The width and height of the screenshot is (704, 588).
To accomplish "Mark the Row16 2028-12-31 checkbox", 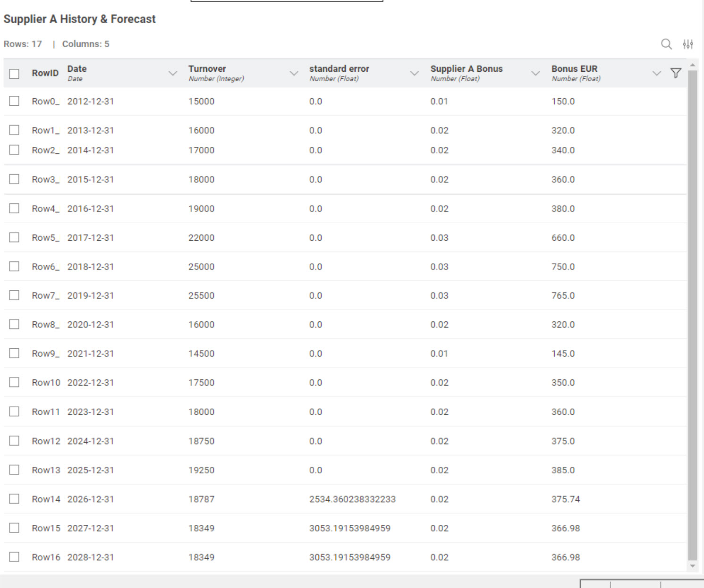I will tap(14, 557).
